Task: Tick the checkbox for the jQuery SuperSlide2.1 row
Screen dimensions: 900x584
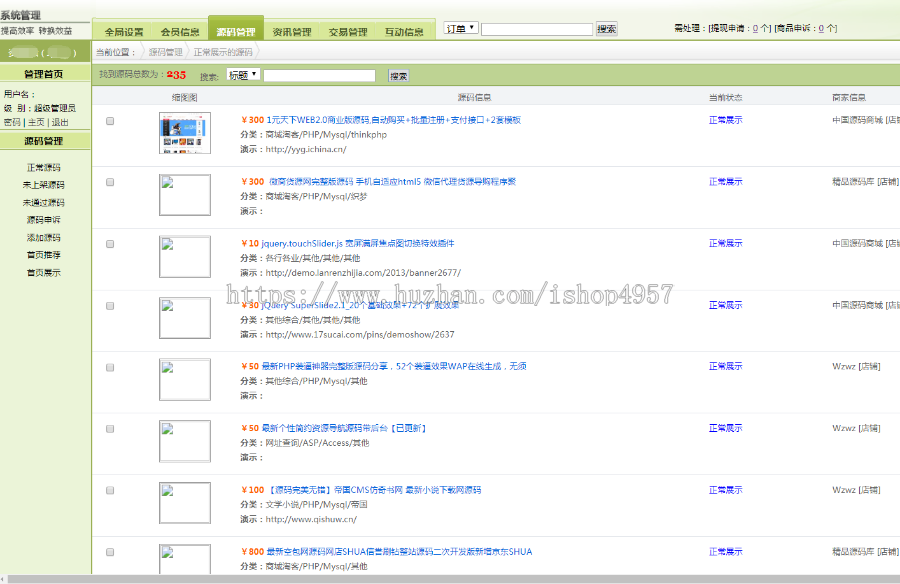Action: (110, 306)
